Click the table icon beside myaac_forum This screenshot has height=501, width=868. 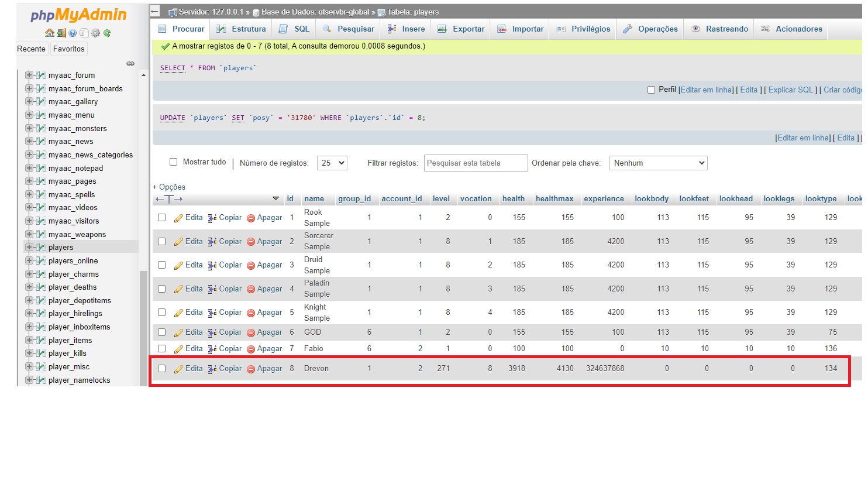[41, 76]
